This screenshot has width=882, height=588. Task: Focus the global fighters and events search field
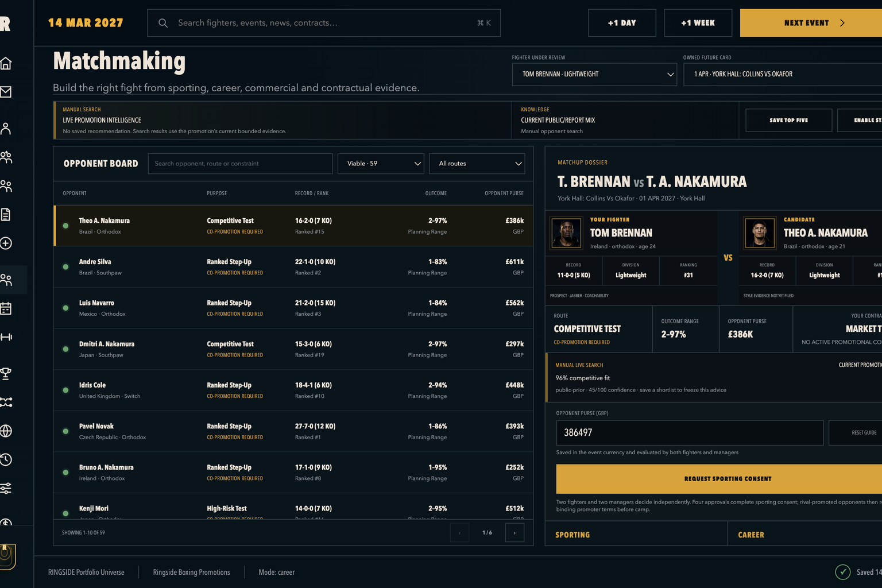[x=324, y=23]
